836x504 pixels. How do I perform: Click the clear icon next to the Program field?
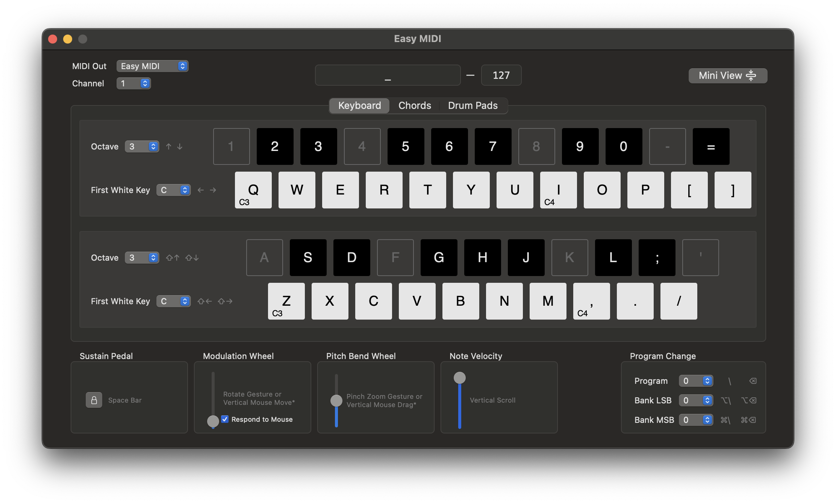[x=753, y=380]
